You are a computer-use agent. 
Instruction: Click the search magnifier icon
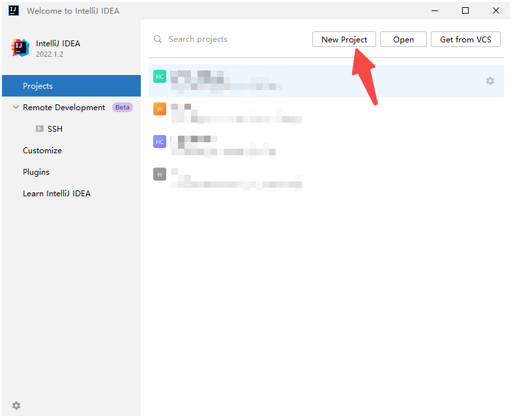click(158, 39)
